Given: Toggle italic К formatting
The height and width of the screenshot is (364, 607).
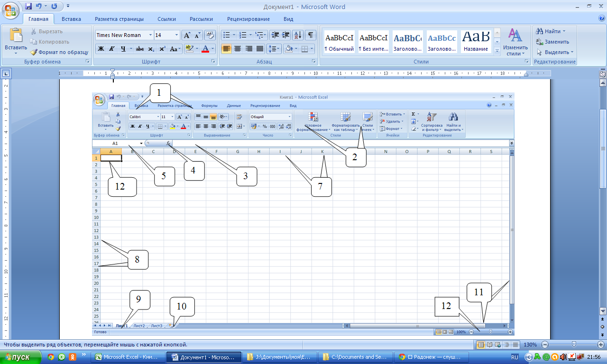Looking at the screenshot, I should (112, 49).
